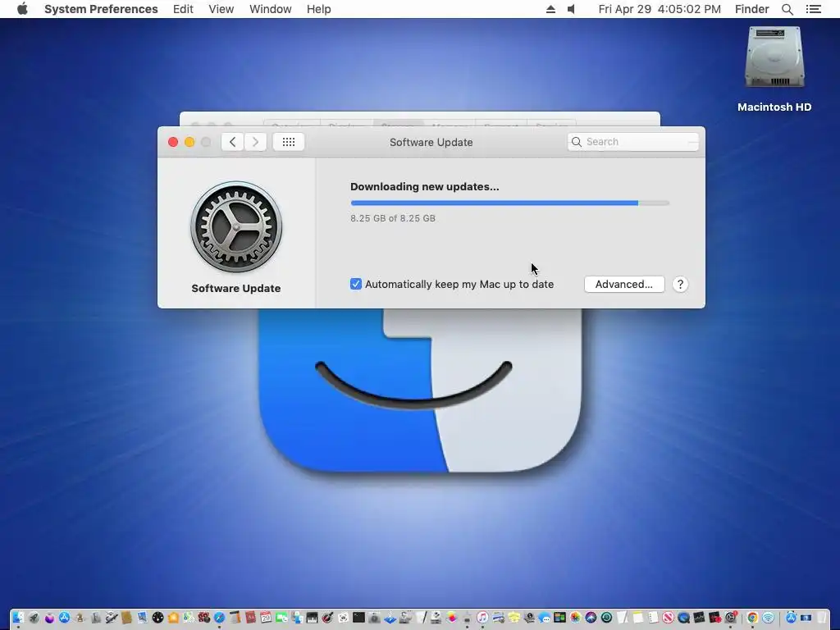Close the Software Update window

(x=173, y=142)
